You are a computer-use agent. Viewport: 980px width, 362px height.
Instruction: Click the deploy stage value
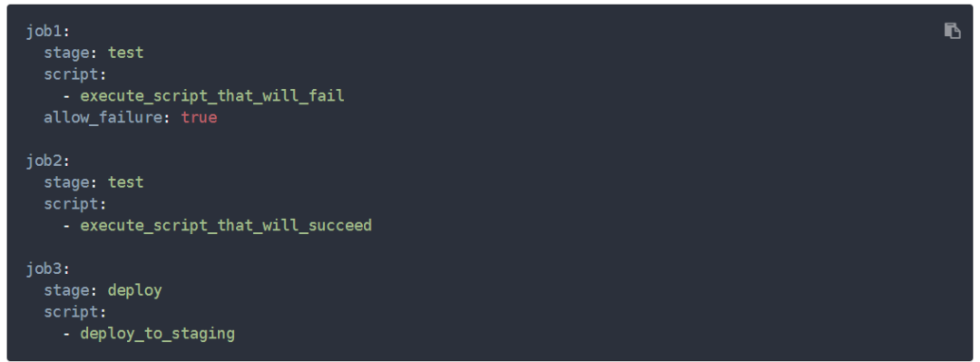tap(135, 290)
